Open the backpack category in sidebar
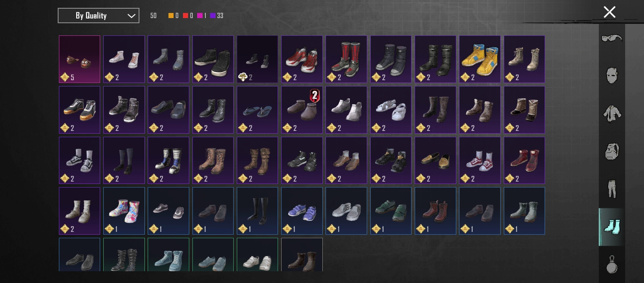The image size is (644, 283). click(x=612, y=151)
